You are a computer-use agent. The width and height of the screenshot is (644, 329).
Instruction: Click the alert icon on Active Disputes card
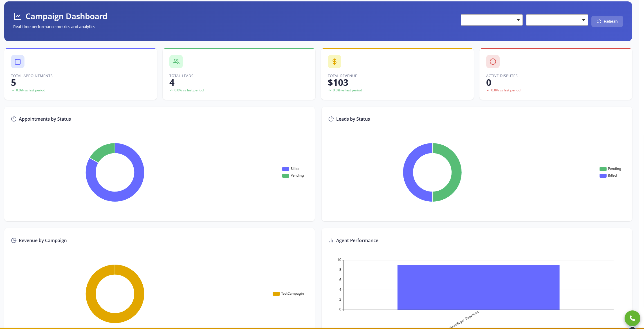tap(493, 61)
